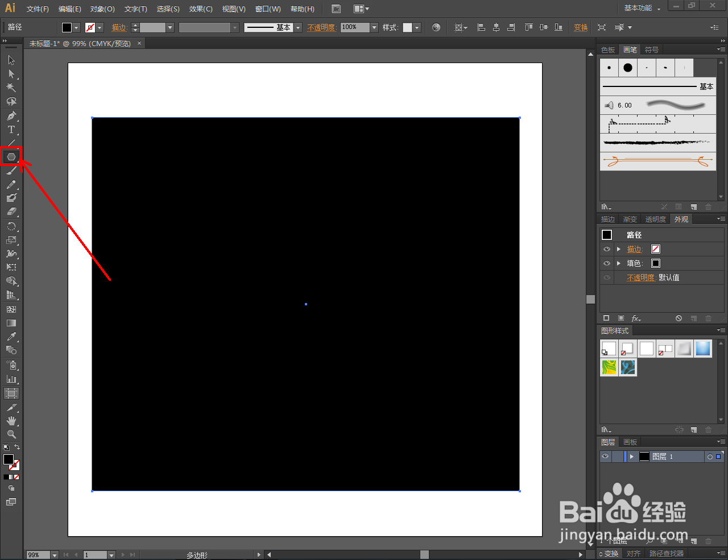Select the Zoom tool
This screenshot has height=560, width=728.
[11, 434]
